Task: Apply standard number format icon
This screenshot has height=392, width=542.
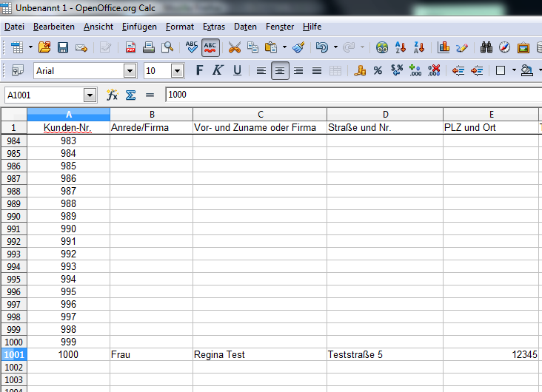Action: coord(396,70)
